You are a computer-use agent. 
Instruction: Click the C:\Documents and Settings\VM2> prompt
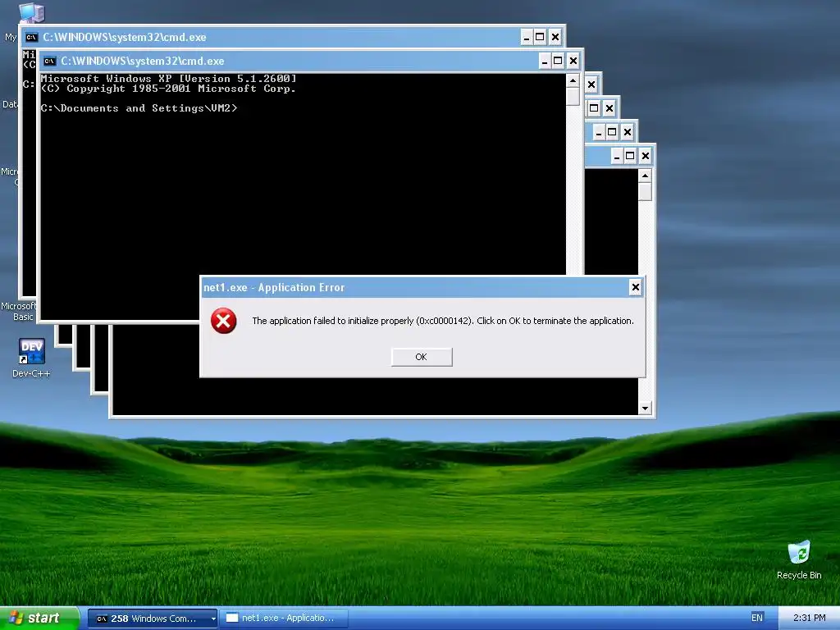point(139,108)
